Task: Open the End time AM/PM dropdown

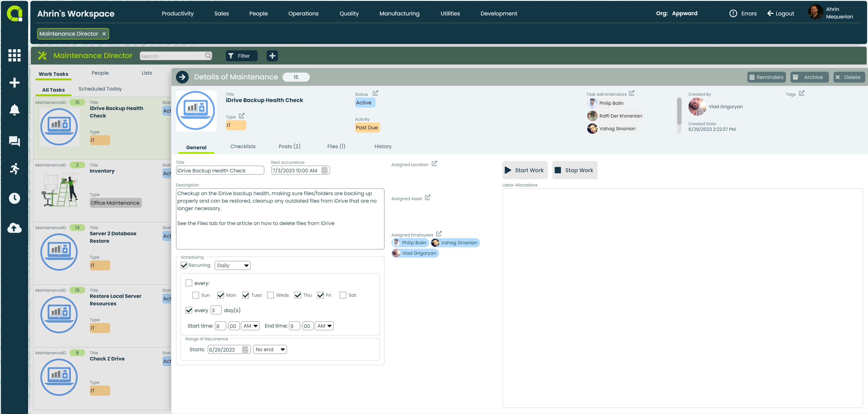Action: [x=324, y=326]
